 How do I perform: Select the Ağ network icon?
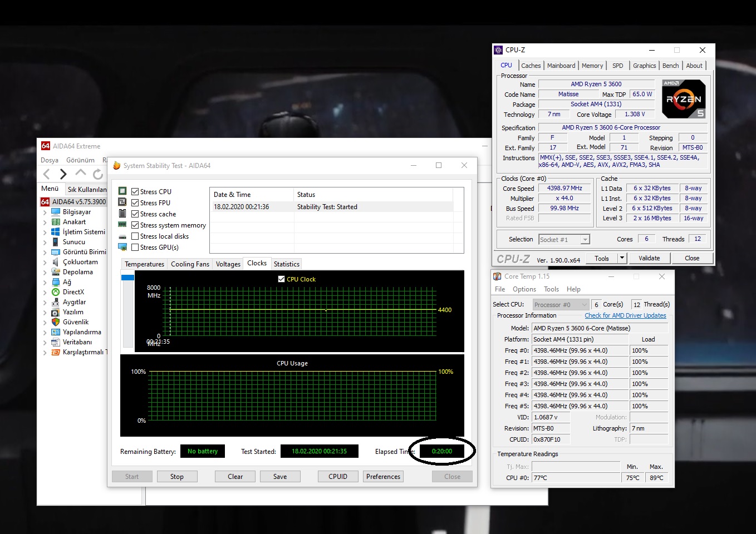(x=56, y=282)
